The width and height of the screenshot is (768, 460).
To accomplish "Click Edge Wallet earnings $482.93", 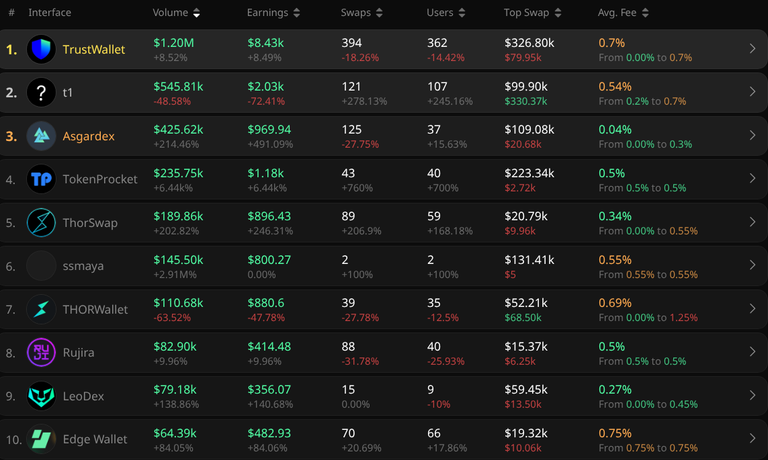I will pos(269,434).
